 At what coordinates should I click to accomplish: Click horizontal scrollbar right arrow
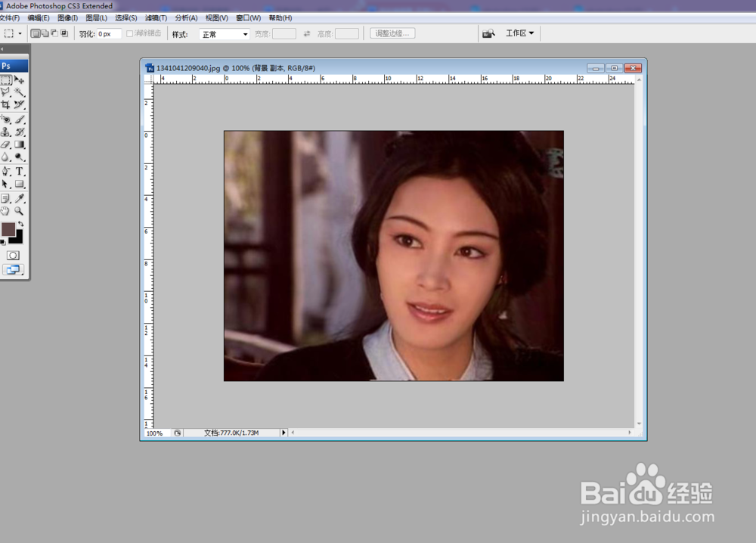pyautogui.click(x=630, y=433)
